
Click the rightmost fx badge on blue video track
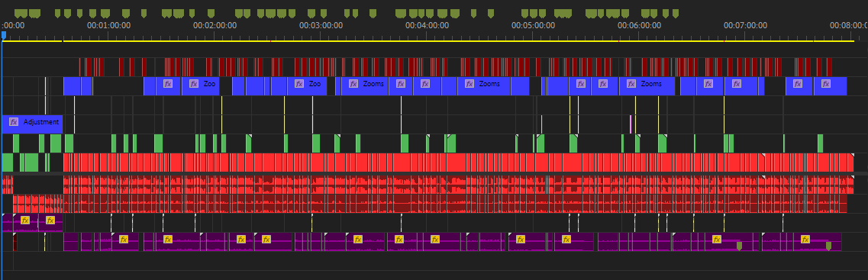[x=826, y=84]
